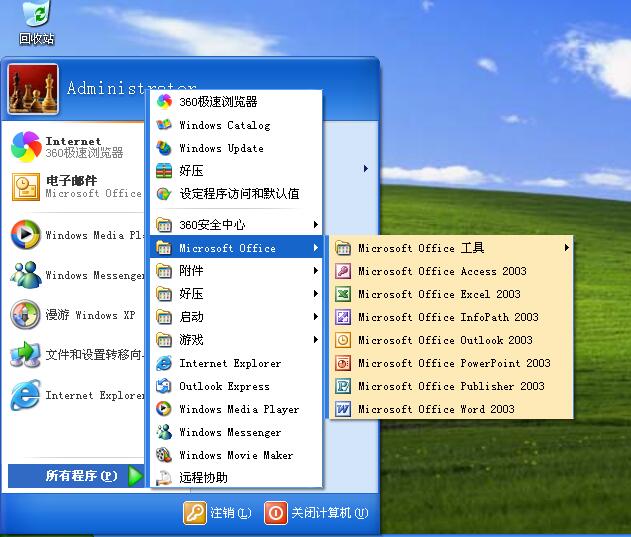The height and width of the screenshot is (537, 631).
Task: Launch 360极速浏览器 from programs list icon
Action: 164,101
